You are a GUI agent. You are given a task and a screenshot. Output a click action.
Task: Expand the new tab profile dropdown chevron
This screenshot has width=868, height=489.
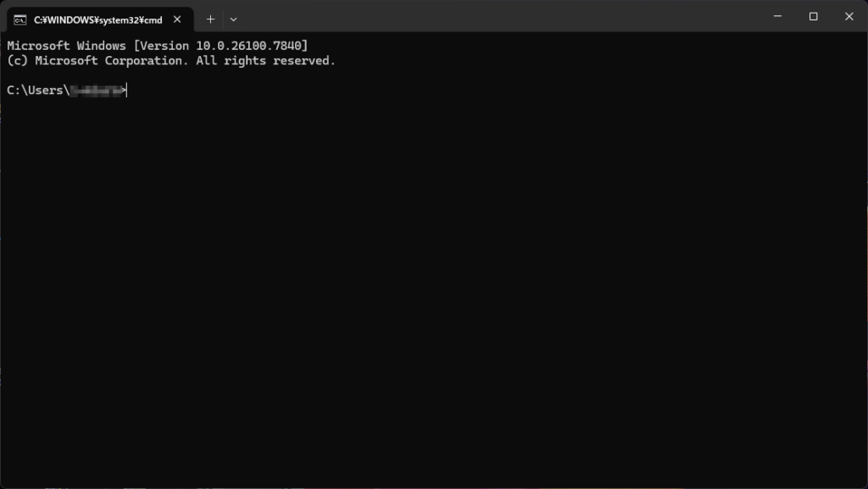(x=234, y=19)
